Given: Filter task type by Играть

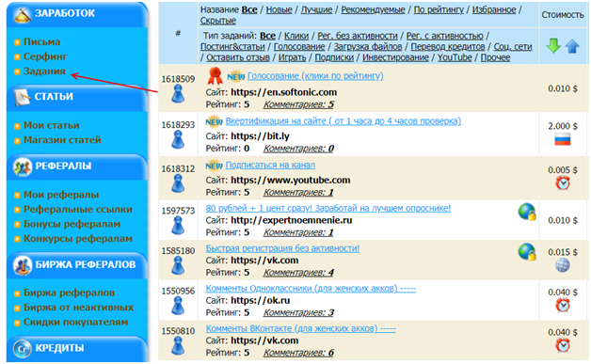Looking at the screenshot, I should coord(292,57).
